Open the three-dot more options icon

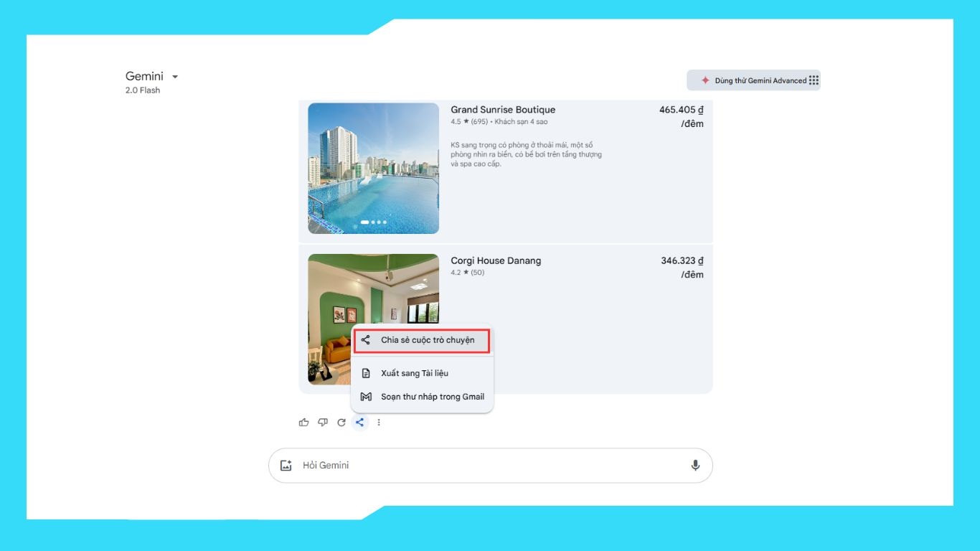click(x=379, y=423)
